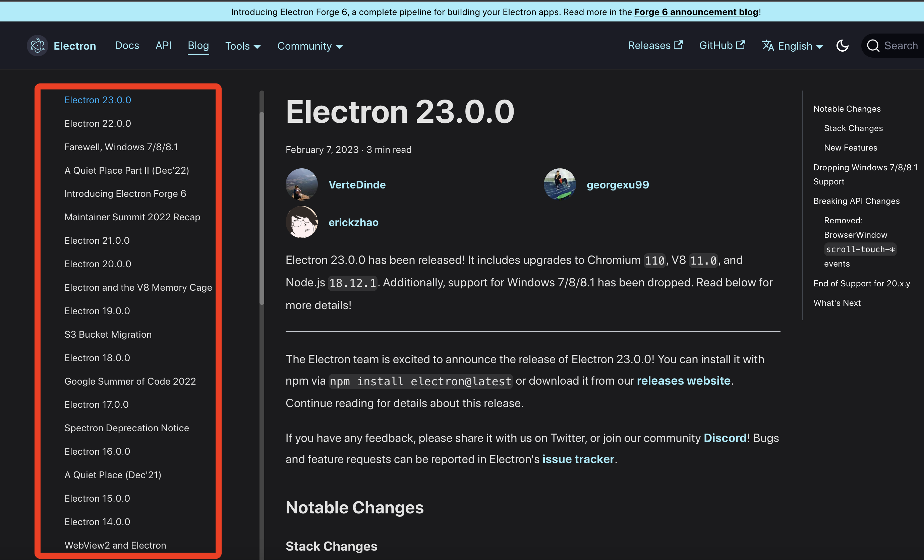Open Farewell, Windows 7/8/8.1 post
This screenshot has height=560, width=924.
[x=121, y=147]
